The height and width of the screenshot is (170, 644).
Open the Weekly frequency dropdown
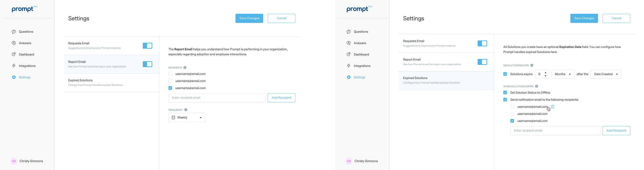(x=187, y=117)
